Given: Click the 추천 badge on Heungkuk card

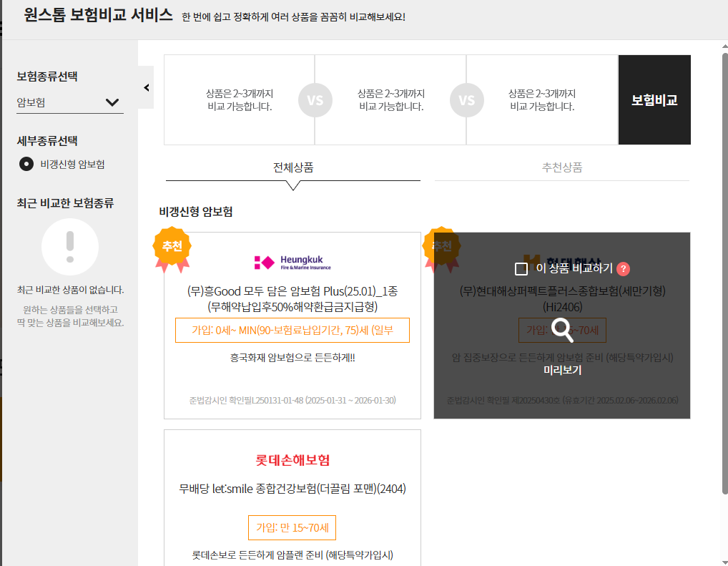Looking at the screenshot, I should tap(172, 248).
